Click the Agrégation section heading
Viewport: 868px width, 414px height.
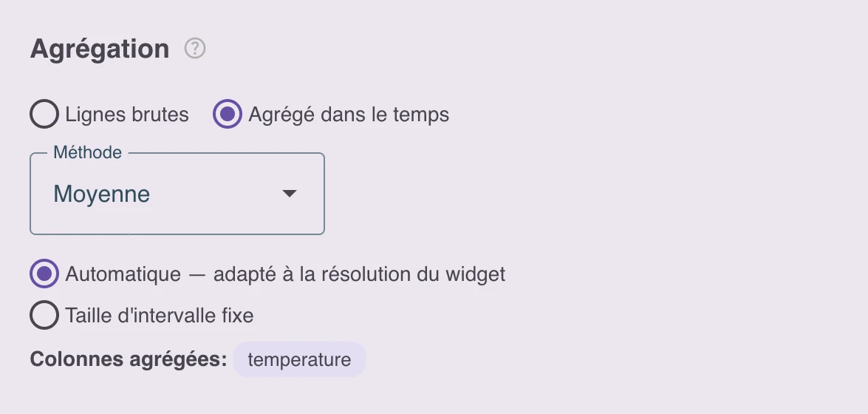(x=100, y=50)
